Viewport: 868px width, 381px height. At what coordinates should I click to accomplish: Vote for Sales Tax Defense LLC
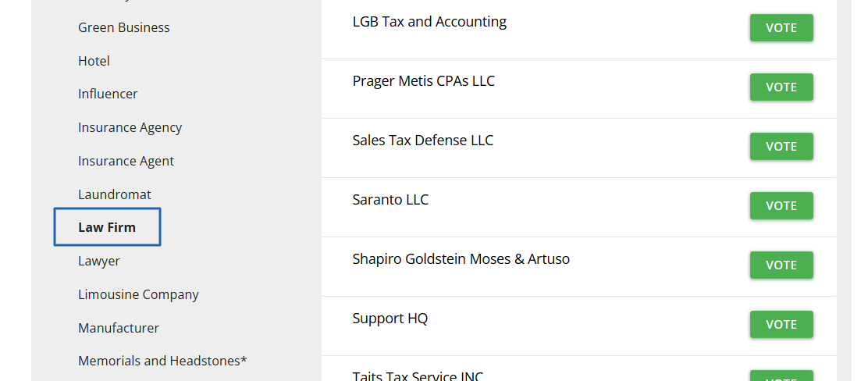point(781,146)
